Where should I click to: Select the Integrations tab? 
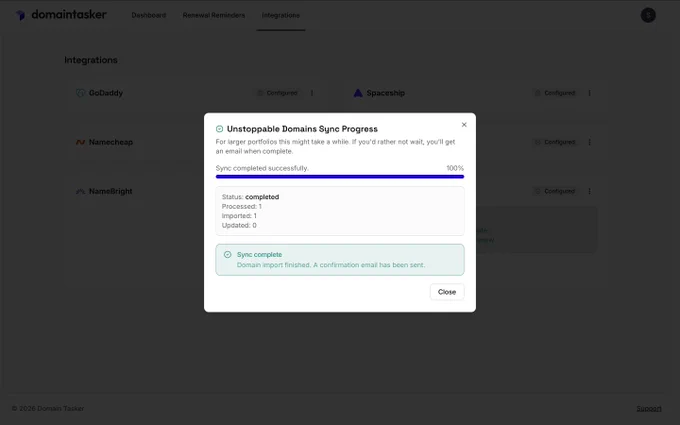click(x=281, y=15)
